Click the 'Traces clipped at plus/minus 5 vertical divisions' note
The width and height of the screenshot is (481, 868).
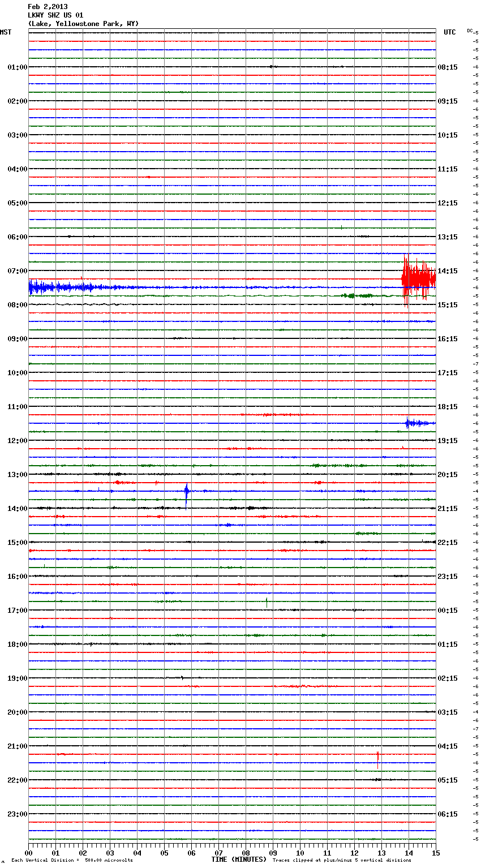[x=342, y=861]
